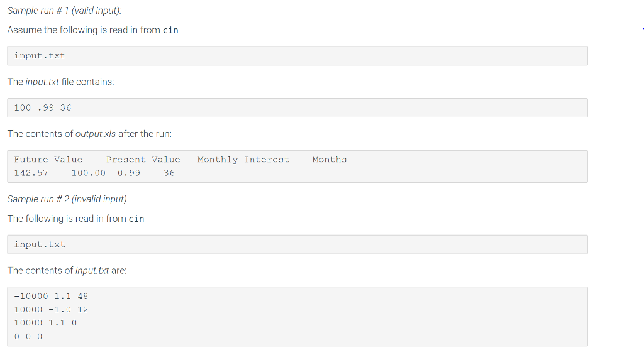644x355 pixels.
Task: Click the 0.99 interest value in output
Action: coord(129,173)
